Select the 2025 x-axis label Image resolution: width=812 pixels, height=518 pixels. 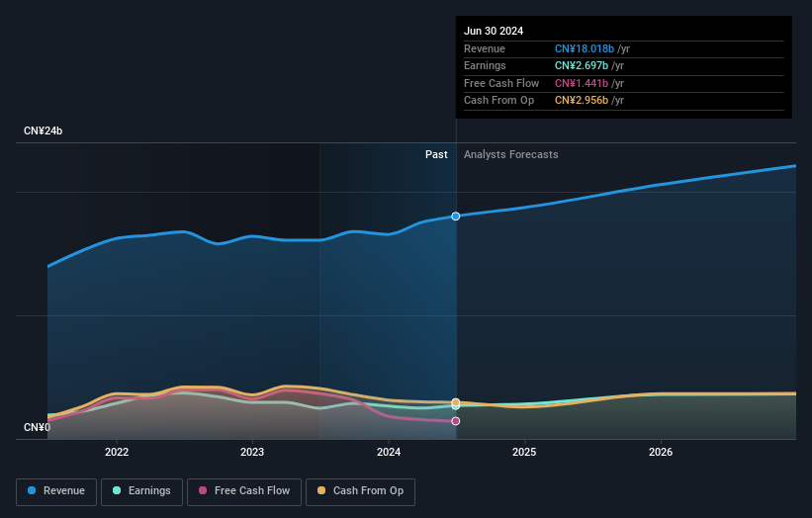click(x=524, y=452)
